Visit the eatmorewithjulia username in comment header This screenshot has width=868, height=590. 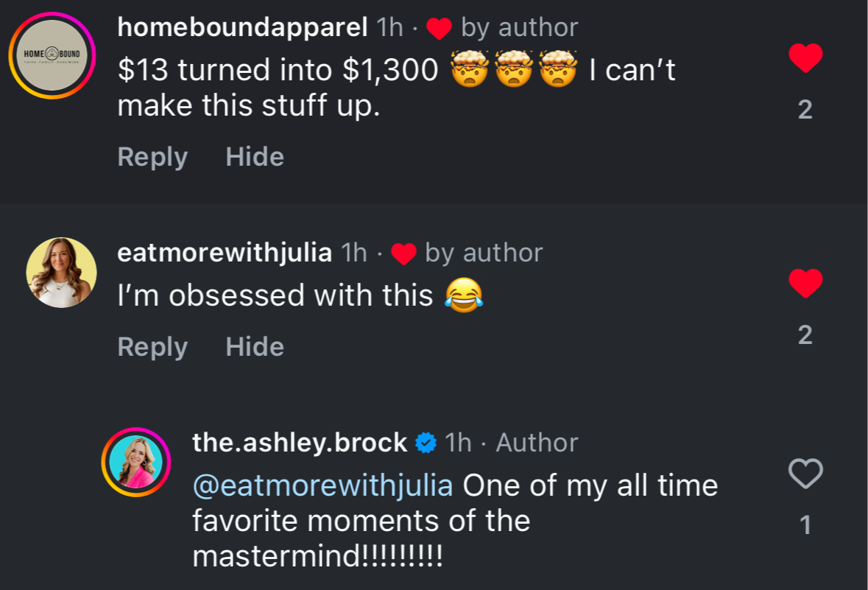coord(225,253)
